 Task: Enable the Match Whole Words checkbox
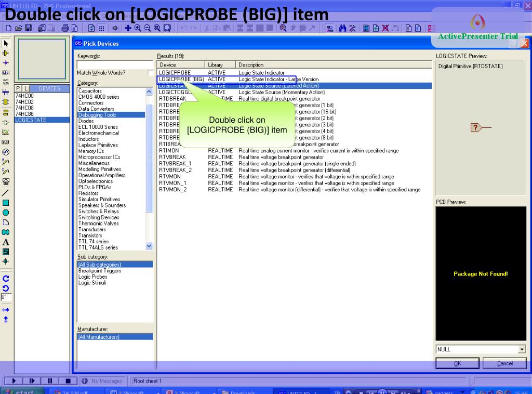pyautogui.click(x=151, y=73)
